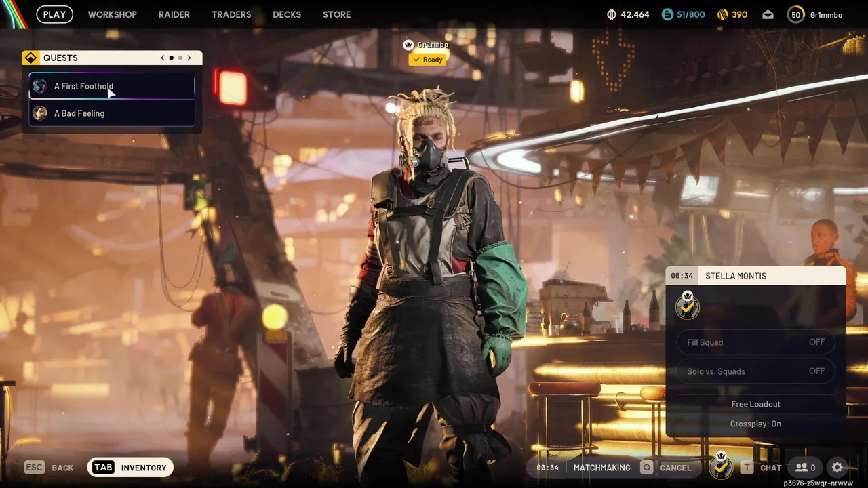Screen dimensions: 868x488
Task: Click the MATCHMAKING timer status
Action: [x=583, y=468]
